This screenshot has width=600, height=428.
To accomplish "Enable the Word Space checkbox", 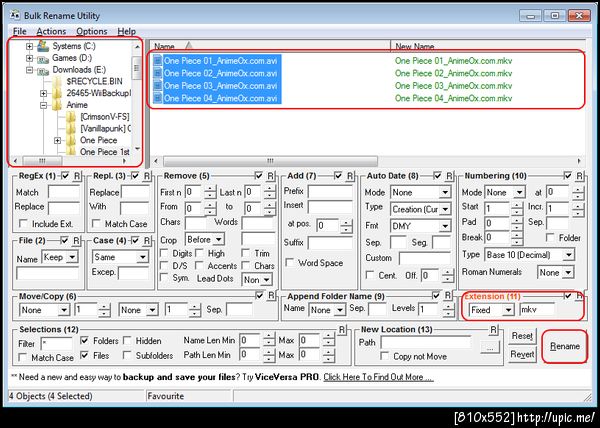I will (x=290, y=263).
